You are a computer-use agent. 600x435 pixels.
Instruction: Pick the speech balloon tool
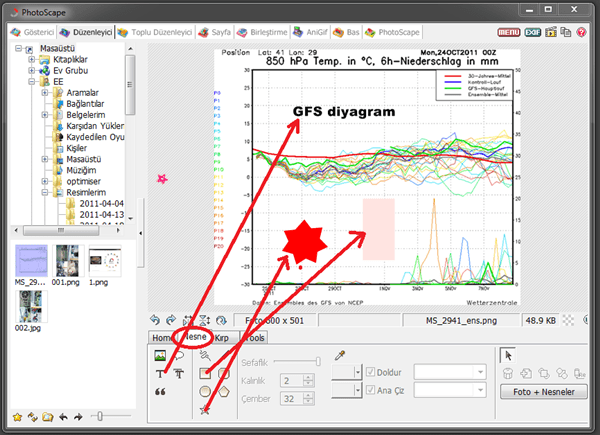[x=179, y=355]
